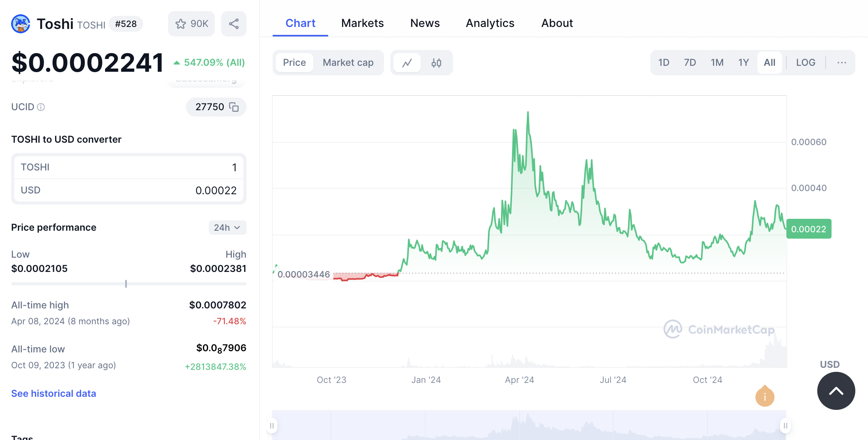Click the -71.48% from ATH value
Viewport: 868px width, 440px height.
tap(229, 321)
